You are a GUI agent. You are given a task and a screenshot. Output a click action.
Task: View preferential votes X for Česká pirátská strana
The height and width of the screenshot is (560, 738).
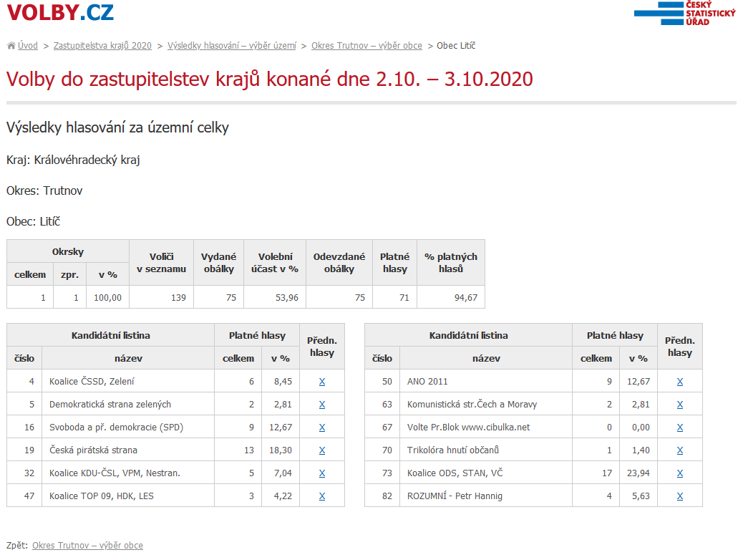(x=322, y=450)
